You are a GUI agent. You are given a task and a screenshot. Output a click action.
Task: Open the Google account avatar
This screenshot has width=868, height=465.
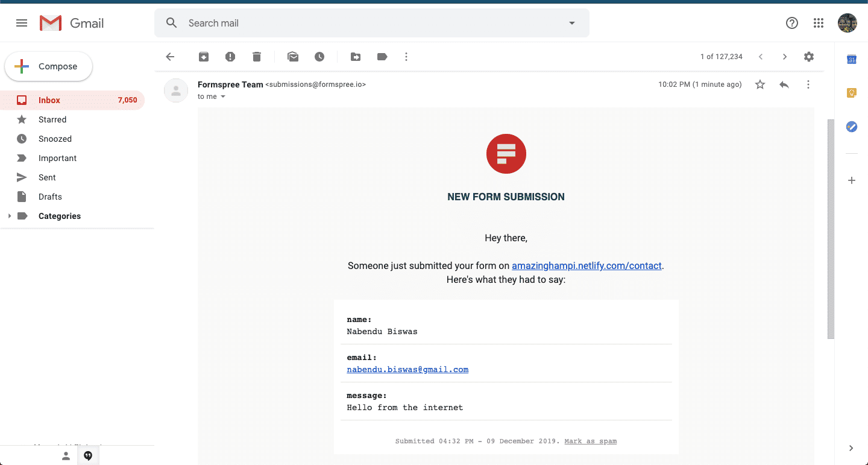point(848,23)
